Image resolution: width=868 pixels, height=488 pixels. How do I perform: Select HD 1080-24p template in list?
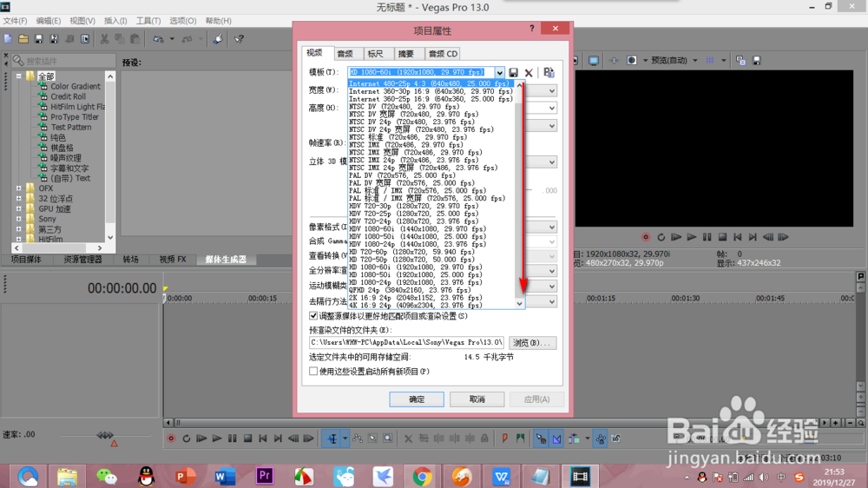click(415, 282)
